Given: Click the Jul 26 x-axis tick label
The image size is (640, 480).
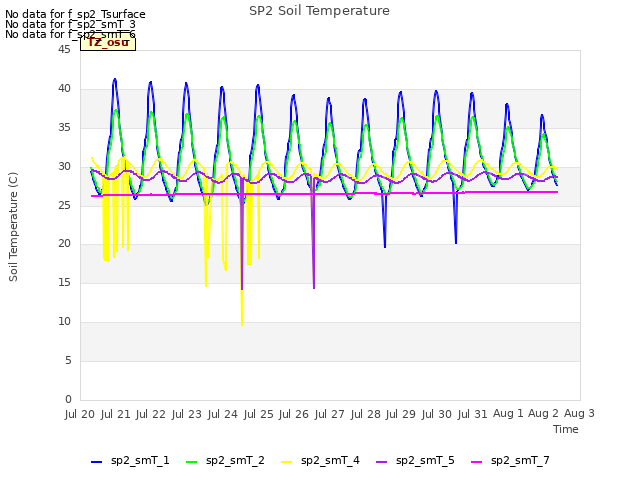Looking at the screenshot, I should pyautogui.click(x=294, y=414).
